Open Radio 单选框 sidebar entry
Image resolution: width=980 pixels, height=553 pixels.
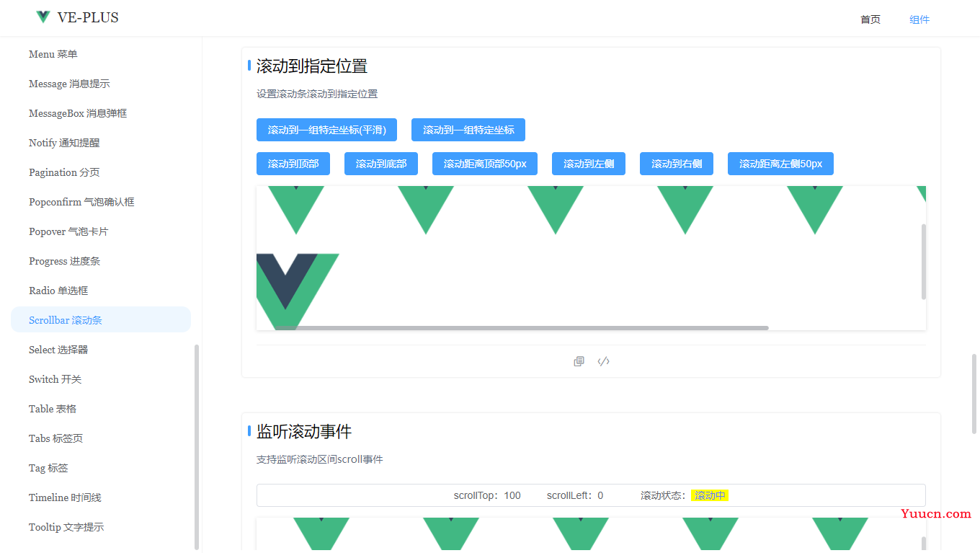58,291
